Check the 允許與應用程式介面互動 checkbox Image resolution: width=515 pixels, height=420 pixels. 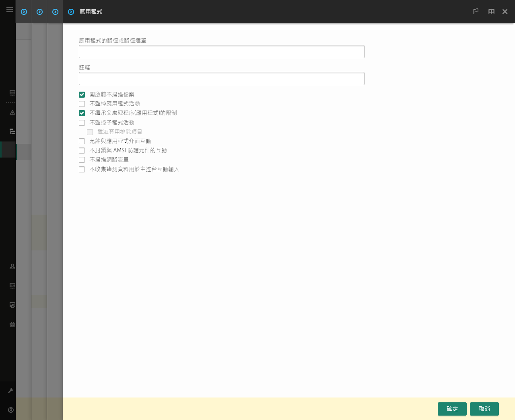point(82,141)
